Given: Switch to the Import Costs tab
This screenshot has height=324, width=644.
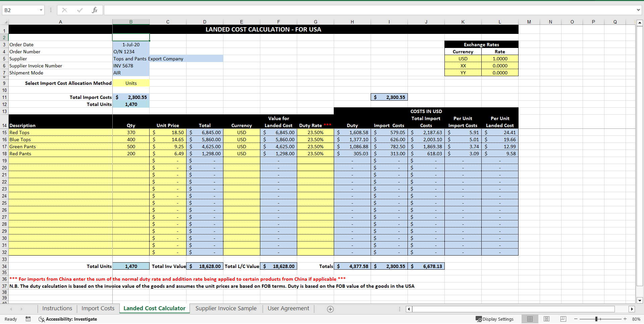Looking at the screenshot, I should [x=98, y=308].
